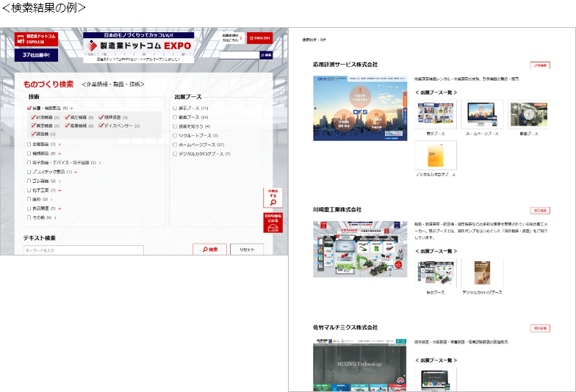The width and height of the screenshot is (576, 392).
Task: Open 川崎重工業株式会社 company title
Action: click(337, 210)
